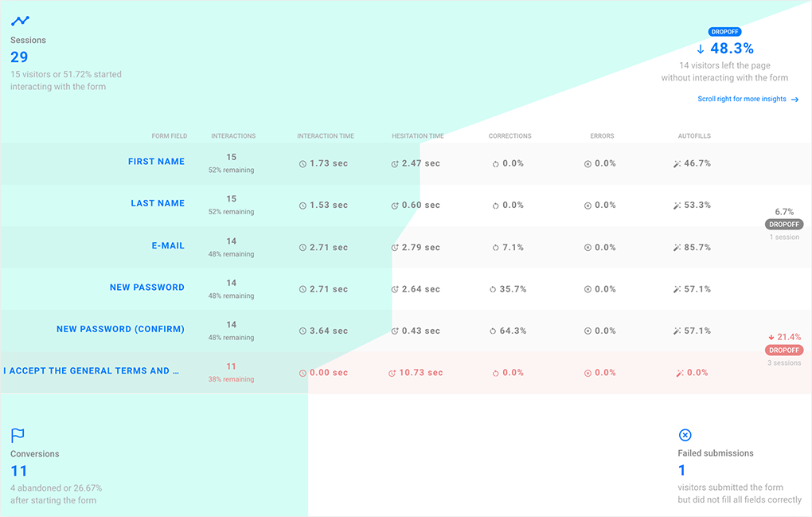Click the 7.1% corrections value
Viewport: 812px width, 517px height.
tap(513, 248)
